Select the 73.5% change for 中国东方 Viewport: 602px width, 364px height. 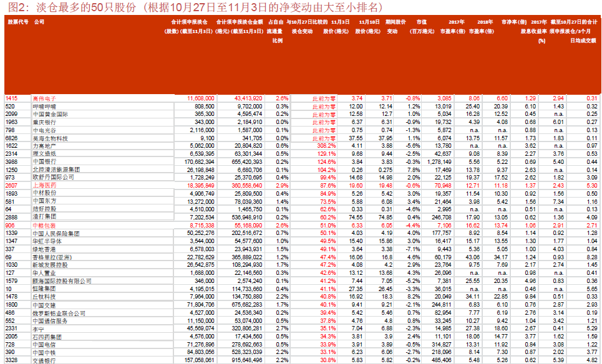[x=328, y=201]
